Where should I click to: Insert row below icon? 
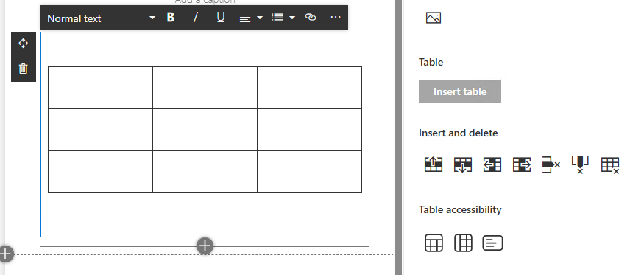pos(463,164)
